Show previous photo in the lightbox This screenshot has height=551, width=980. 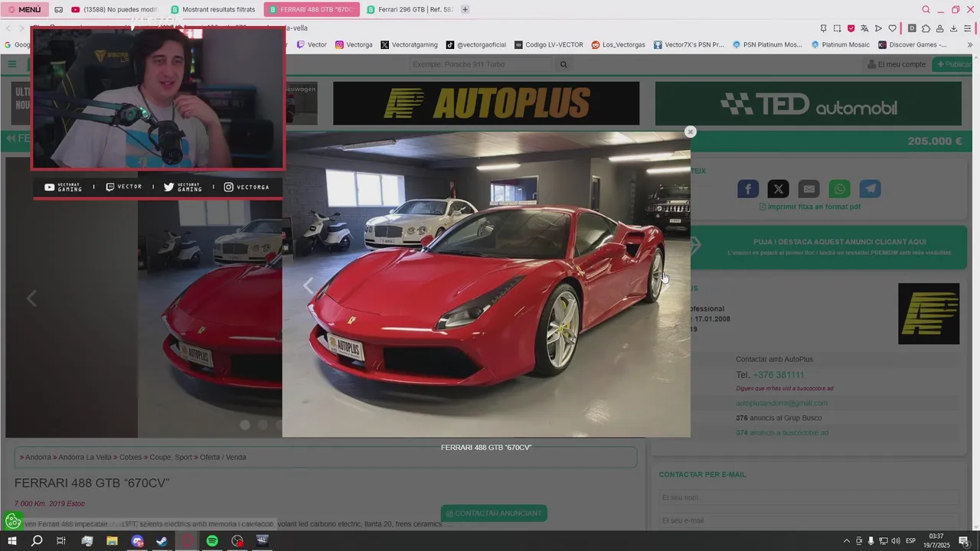[308, 285]
